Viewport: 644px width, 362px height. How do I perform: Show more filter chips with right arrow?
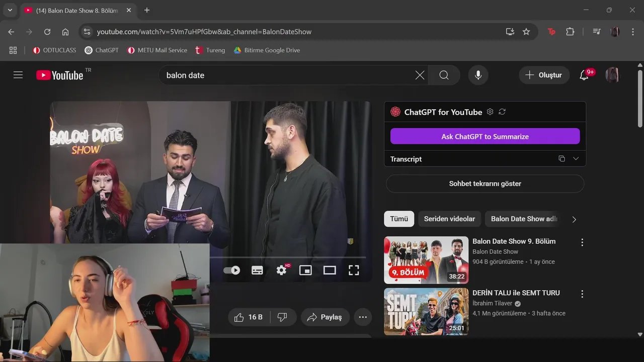pos(574,219)
